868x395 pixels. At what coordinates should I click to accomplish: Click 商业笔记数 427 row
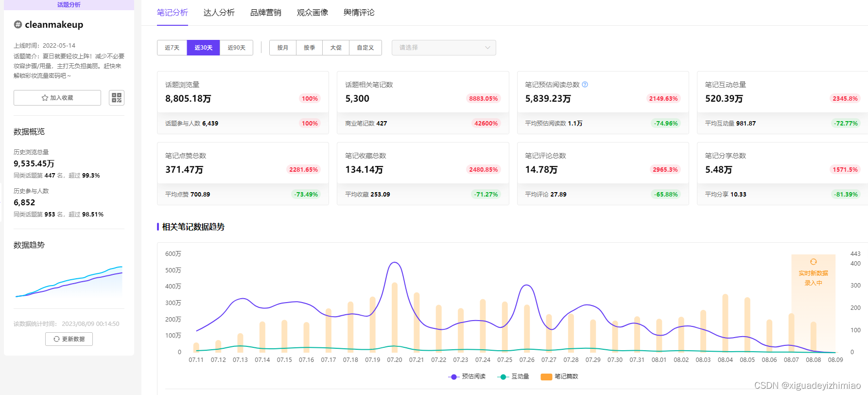click(x=366, y=124)
